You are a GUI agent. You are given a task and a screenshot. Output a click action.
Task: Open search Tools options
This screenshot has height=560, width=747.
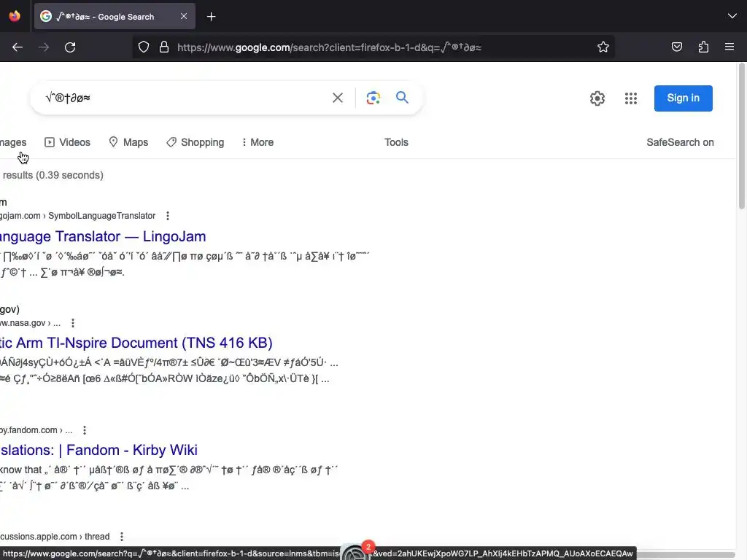[x=396, y=142]
